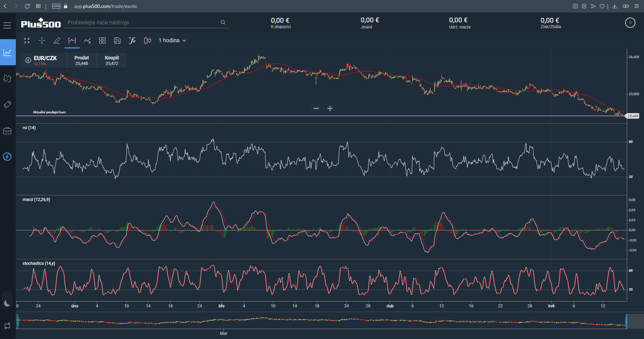This screenshot has width=644, height=339.
Task: Click the Aktuální prodejní kurz label
Action: [x=49, y=112]
